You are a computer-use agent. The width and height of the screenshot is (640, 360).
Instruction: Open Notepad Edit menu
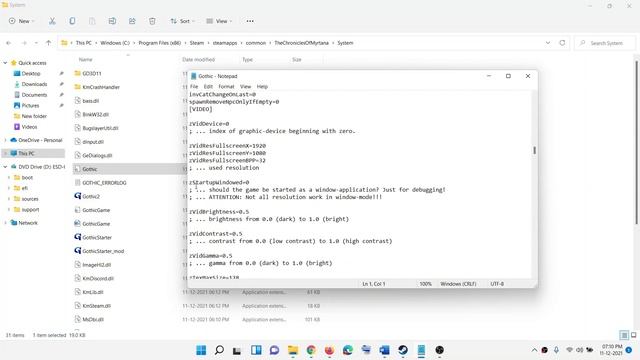point(208,87)
